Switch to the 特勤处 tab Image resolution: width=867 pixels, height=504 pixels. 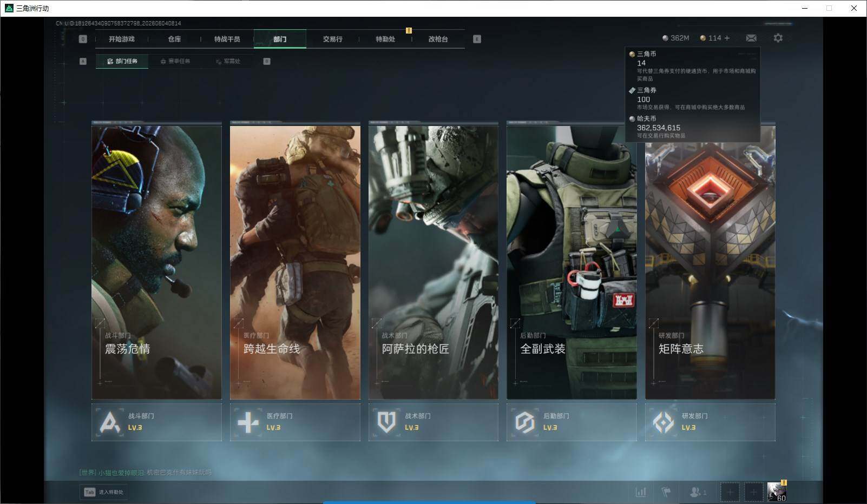click(385, 39)
